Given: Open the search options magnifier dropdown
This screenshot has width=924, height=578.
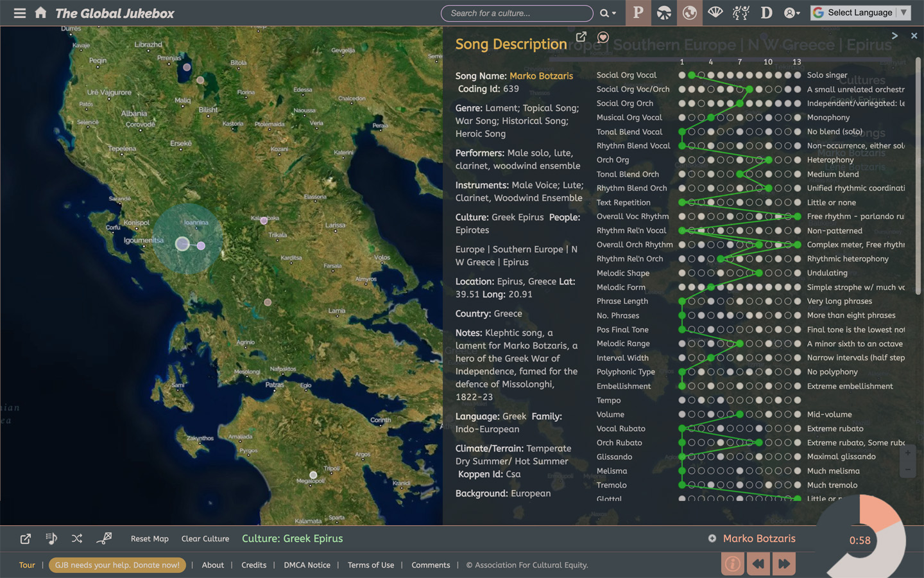Looking at the screenshot, I should [608, 13].
